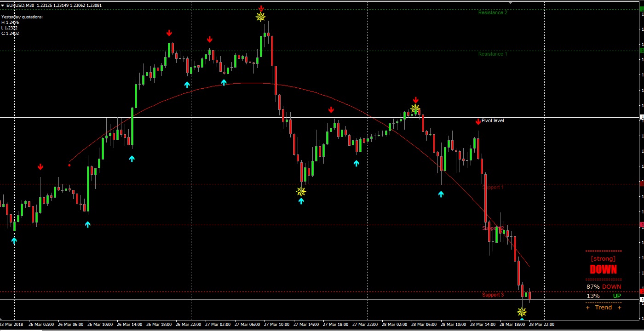The image size is (644, 331).
Task: Click the red down arrow just before 27 Mar 02:00
Action: tap(210, 40)
